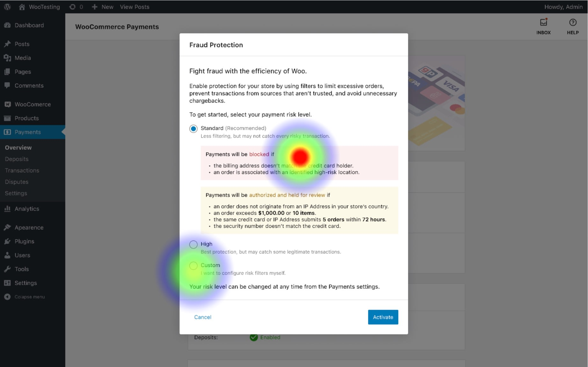
Task: Click the Apearence brush icon
Action: (x=7, y=227)
